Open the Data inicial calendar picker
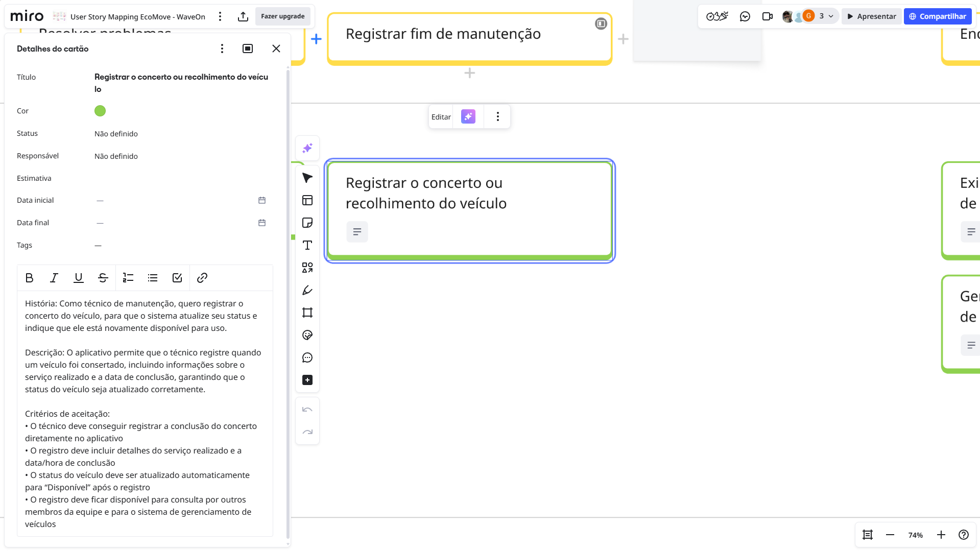This screenshot has width=980, height=551. pos(262,200)
